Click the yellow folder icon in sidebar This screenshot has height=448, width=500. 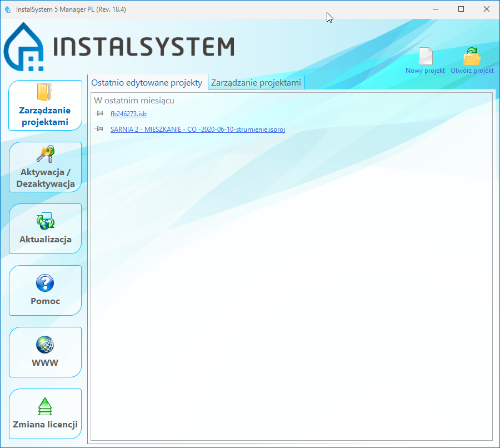point(44,92)
